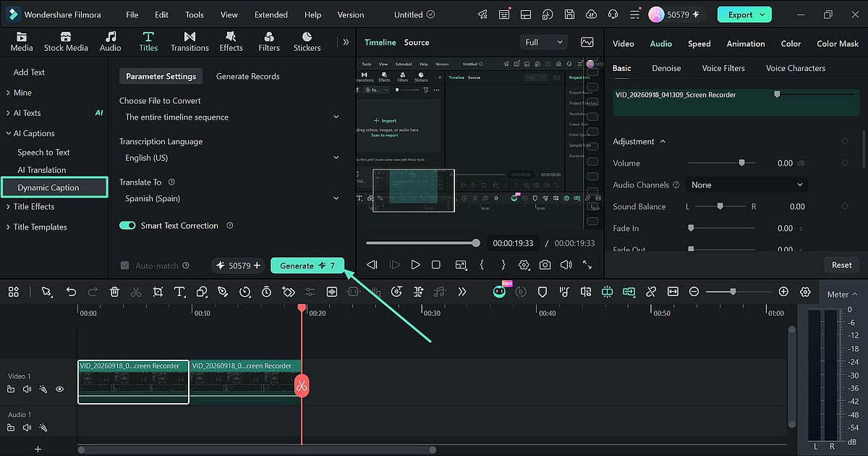Stop the preview playback
The width and height of the screenshot is (868, 456).
(436, 265)
